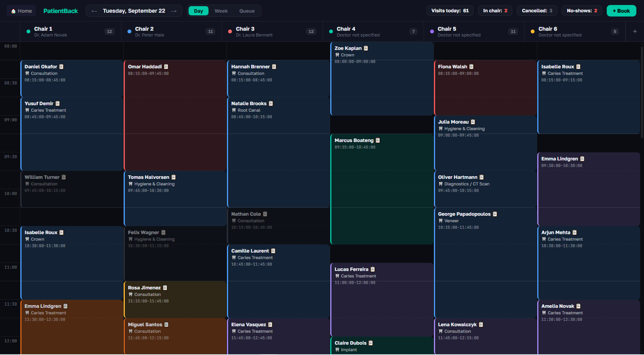Click Chair 3 red status dot
Screen dimensions: 644x355
[x=230, y=31]
